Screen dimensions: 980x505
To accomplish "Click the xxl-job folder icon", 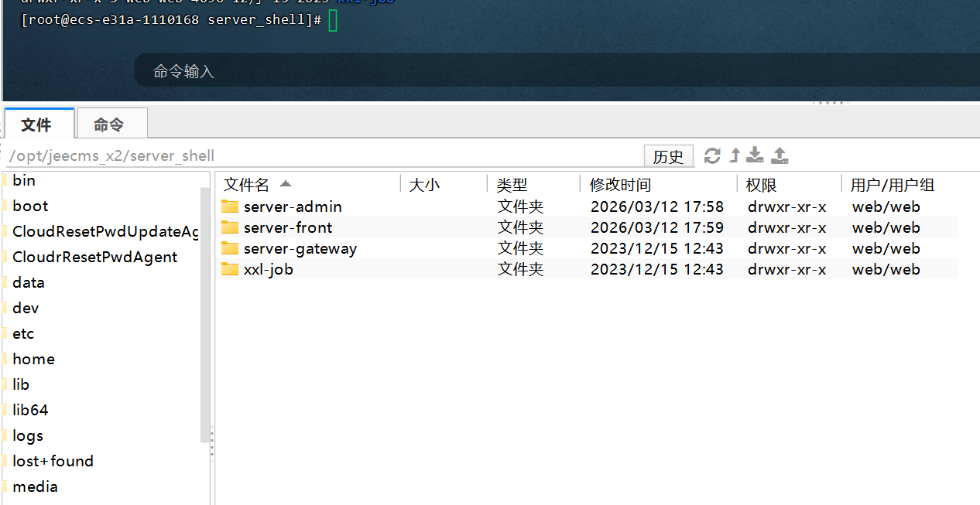I will tap(230, 269).
